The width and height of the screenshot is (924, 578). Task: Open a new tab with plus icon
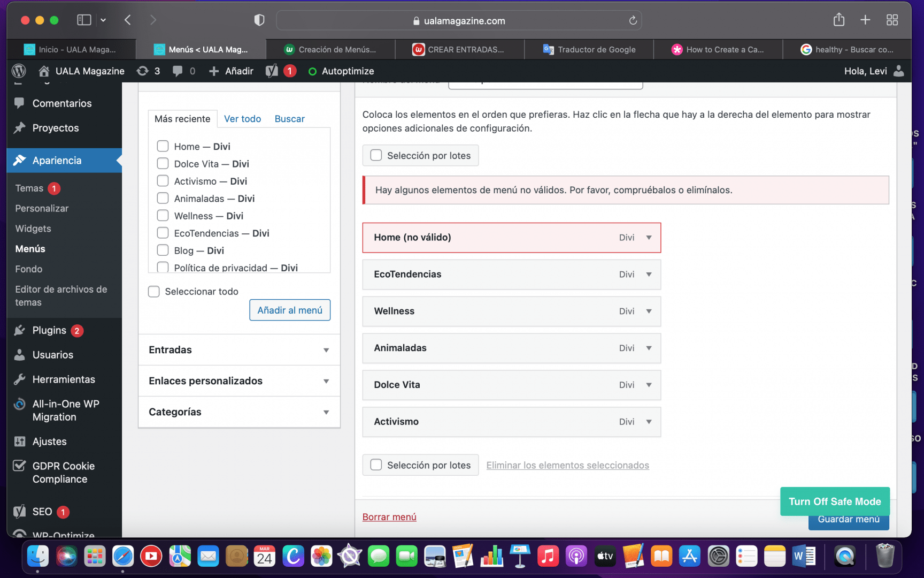pos(865,20)
